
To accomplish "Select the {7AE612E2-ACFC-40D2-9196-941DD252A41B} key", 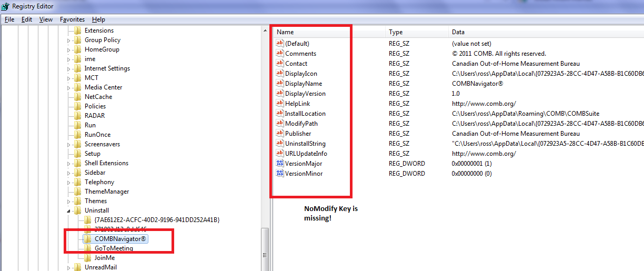I will point(157,220).
